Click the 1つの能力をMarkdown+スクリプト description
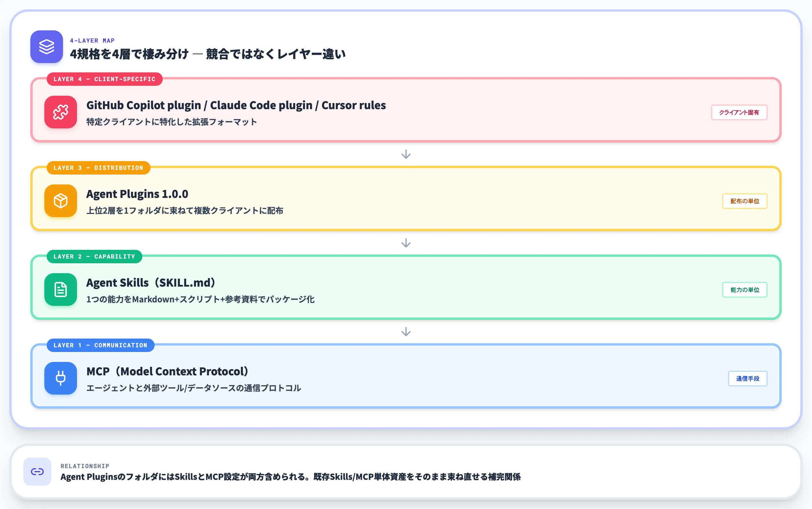The width and height of the screenshot is (812, 509). [200, 299]
